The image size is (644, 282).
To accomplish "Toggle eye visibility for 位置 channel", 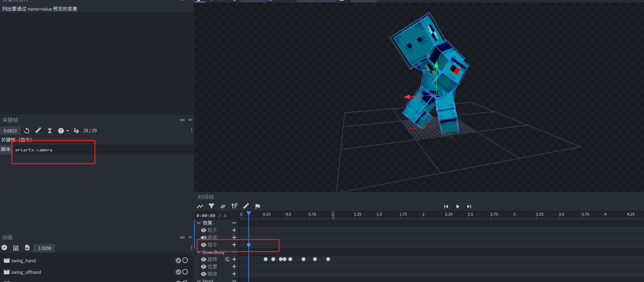I will click(x=204, y=267).
